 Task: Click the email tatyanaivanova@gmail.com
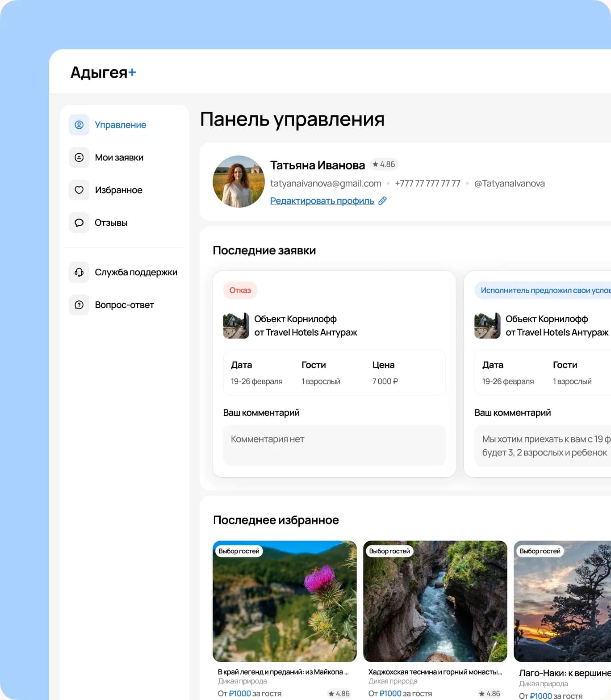point(326,183)
